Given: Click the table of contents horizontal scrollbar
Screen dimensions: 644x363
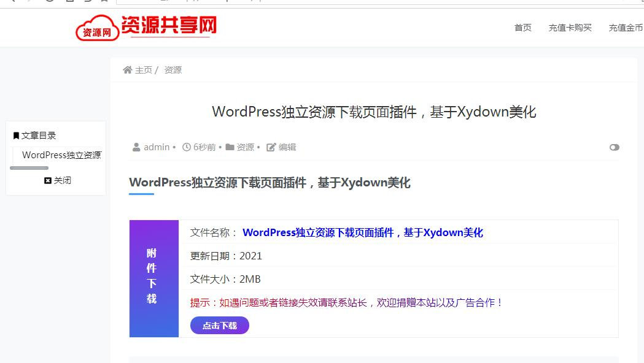Looking at the screenshot, I should point(29,168).
